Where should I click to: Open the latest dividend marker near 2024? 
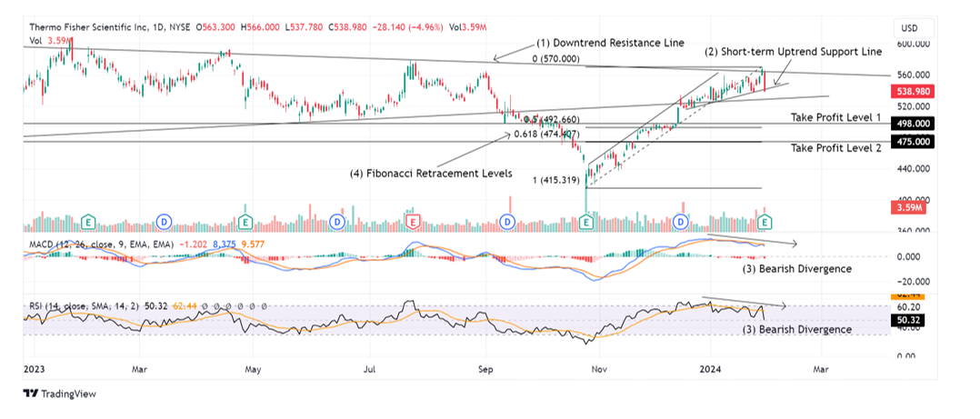pyautogui.click(x=683, y=222)
